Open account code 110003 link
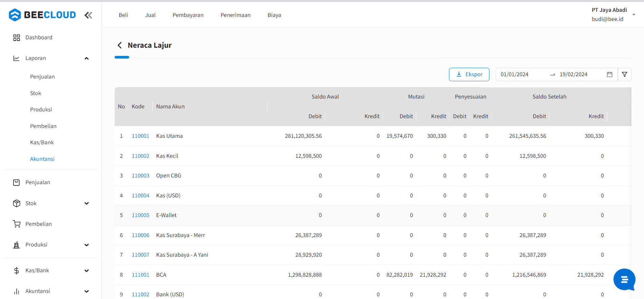The height and width of the screenshot is (299, 644). point(140,176)
